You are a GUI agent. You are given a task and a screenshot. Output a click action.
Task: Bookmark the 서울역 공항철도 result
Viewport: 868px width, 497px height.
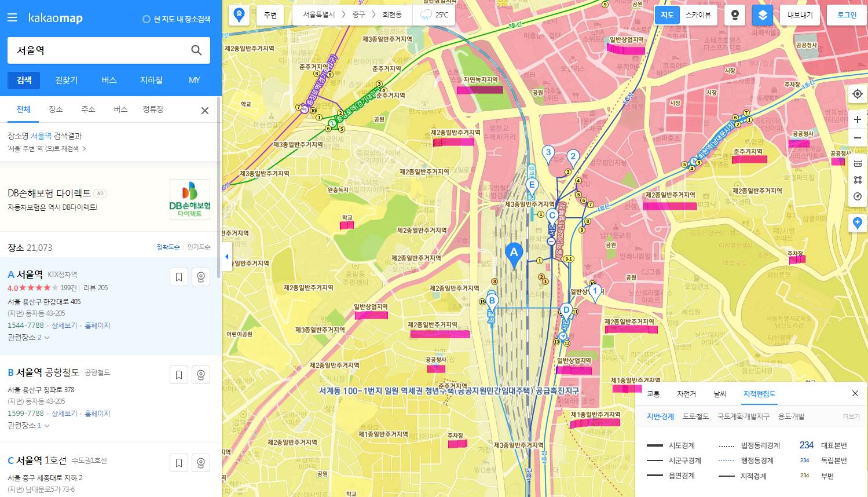179,375
